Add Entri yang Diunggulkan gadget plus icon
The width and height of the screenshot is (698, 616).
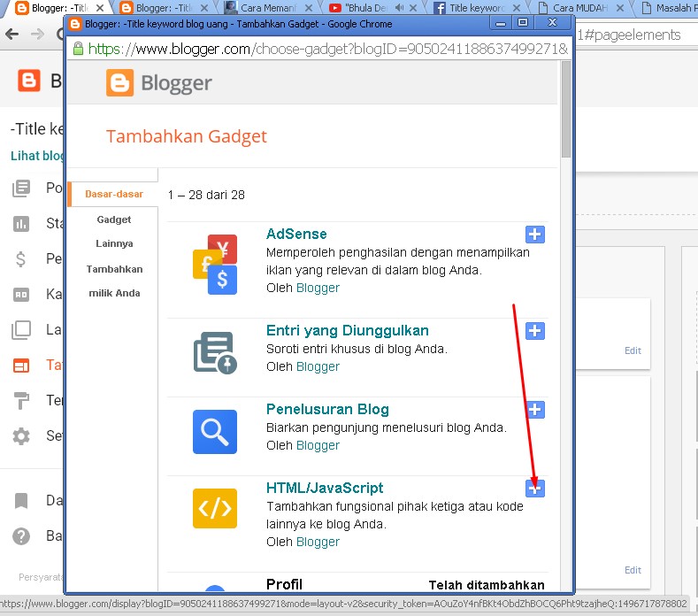(x=534, y=331)
